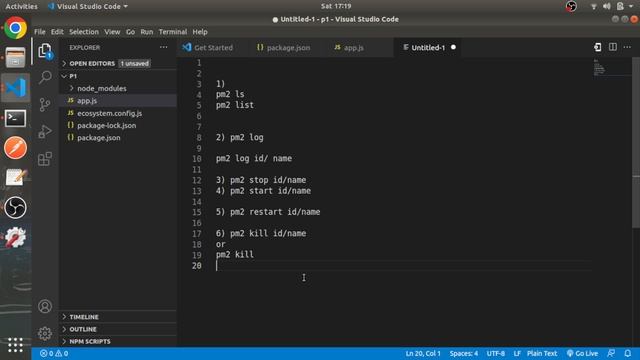Open the volume indicator in top bar
Image resolution: width=640 pixels, height=360 pixels.
coord(607,6)
